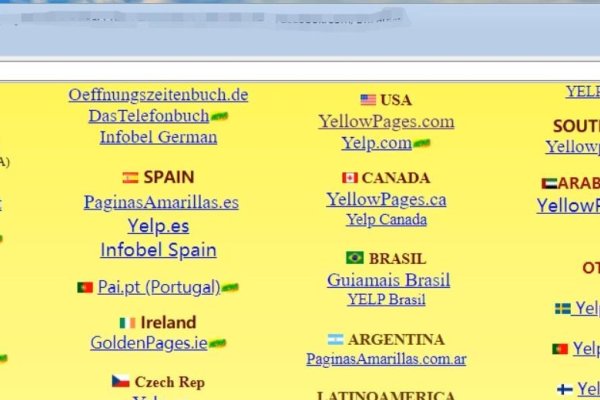Visit PaginasAmarillas.com.ar link
This screenshot has height=400, width=600.
(x=386, y=358)
